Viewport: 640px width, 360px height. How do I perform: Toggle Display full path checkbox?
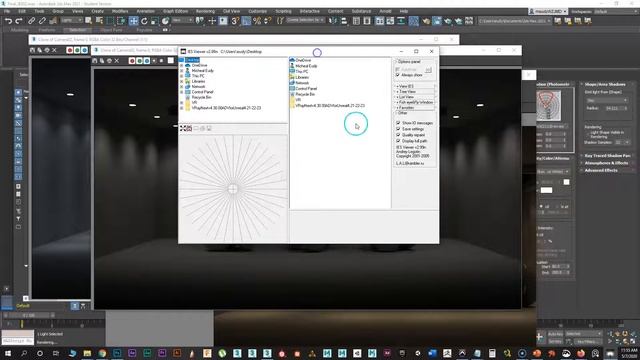click(398, 141)
